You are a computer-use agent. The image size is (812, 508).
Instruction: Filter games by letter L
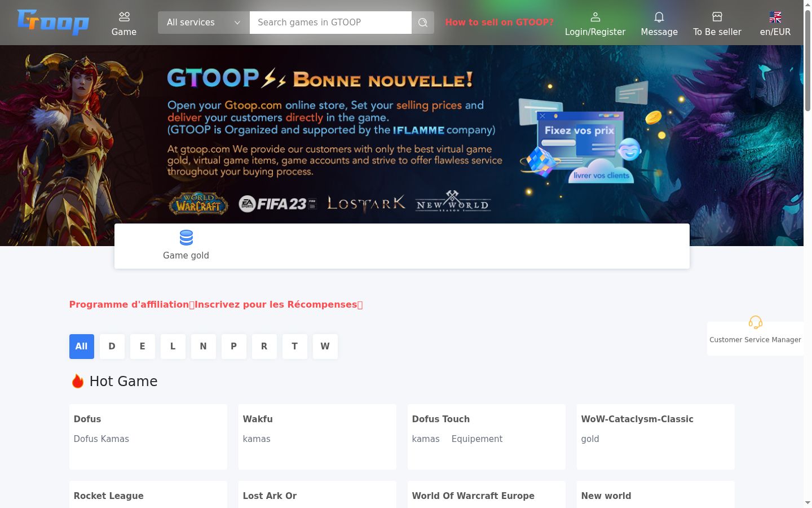[173, 347]
